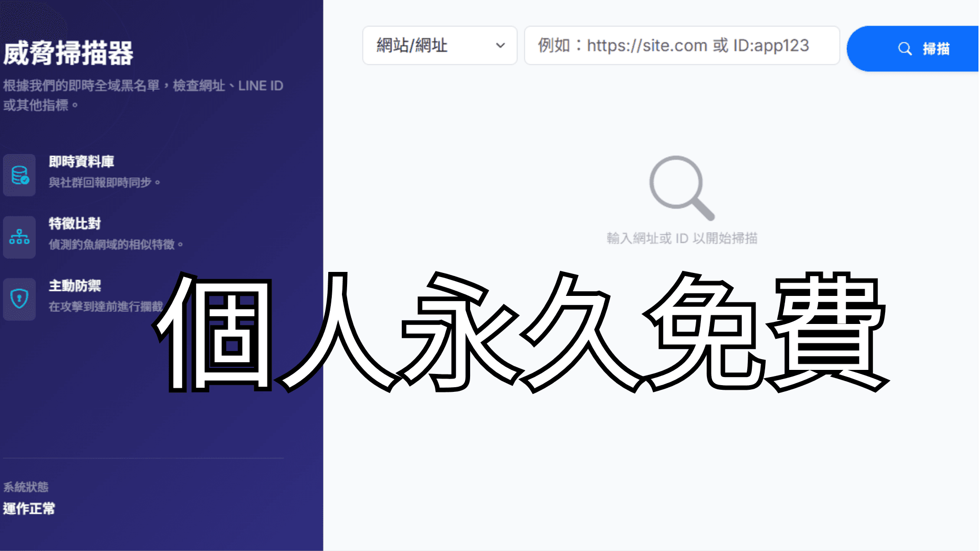Select the 特徵比對 feature title
Image resolution: width=980 pixels, height=551 pixels.
click(75, 223)
